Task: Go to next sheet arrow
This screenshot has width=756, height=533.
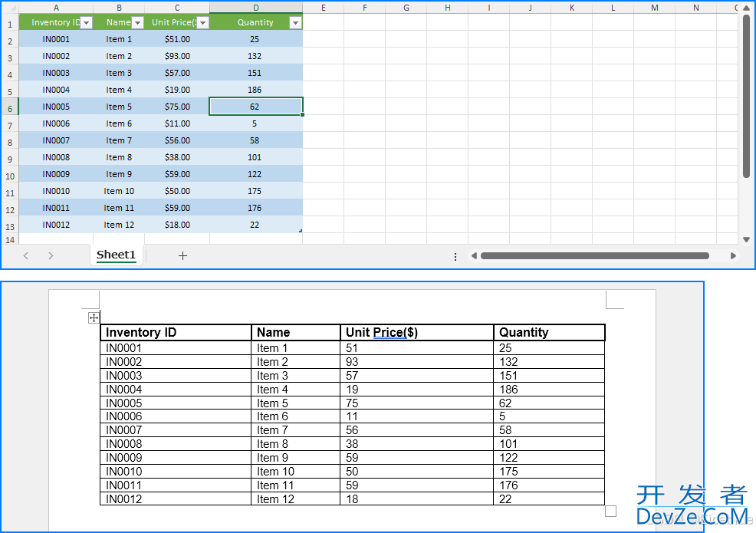Action: point(51,255)
